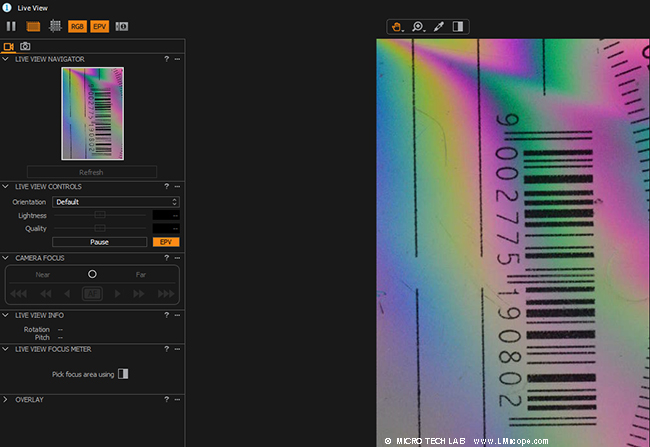Open help for Live View Navigator
This screenshot has width=650, height=447.
[167, 59]
